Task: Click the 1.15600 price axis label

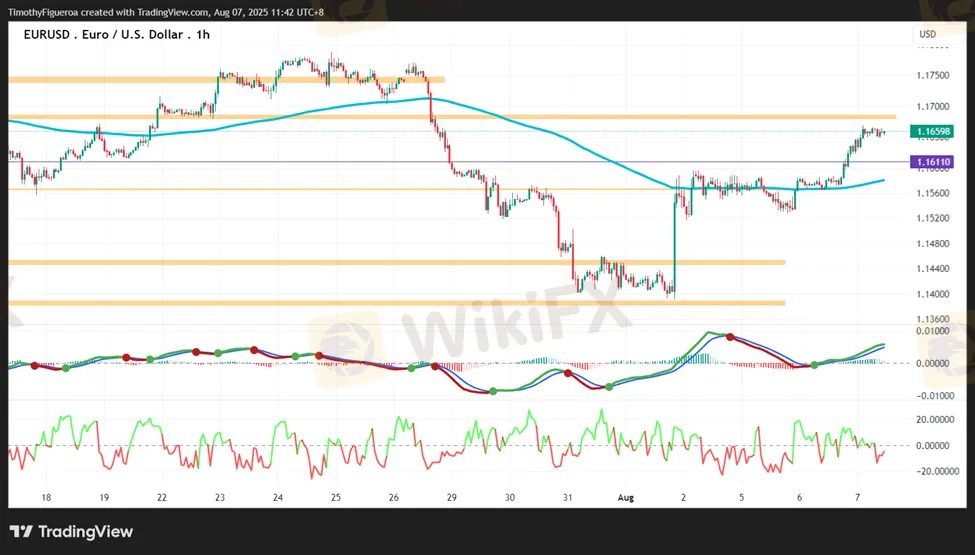Action: 933,193
